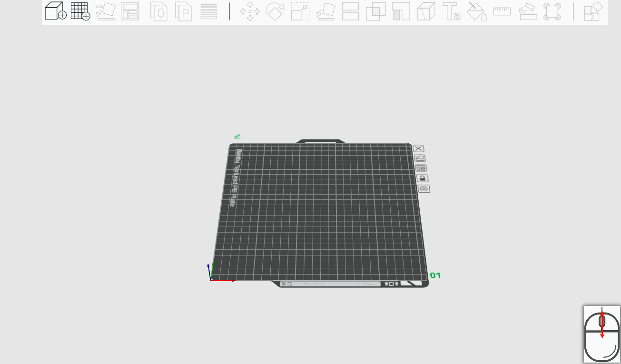Edit plate name with green pencil icon

(237, 137)
